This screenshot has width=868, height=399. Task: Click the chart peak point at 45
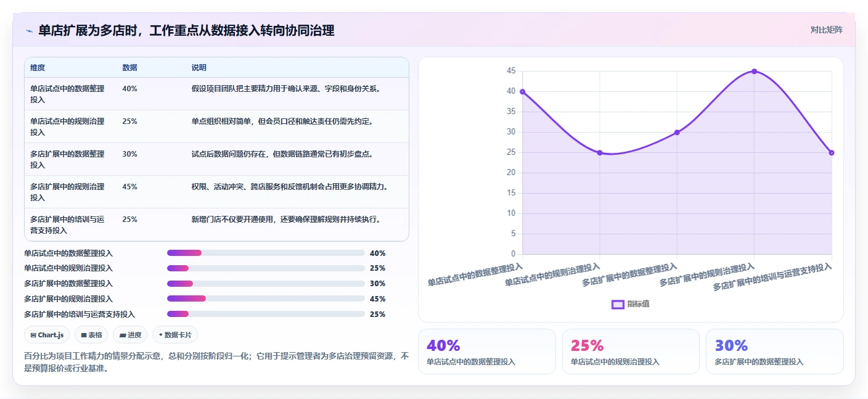pos(754,71)
